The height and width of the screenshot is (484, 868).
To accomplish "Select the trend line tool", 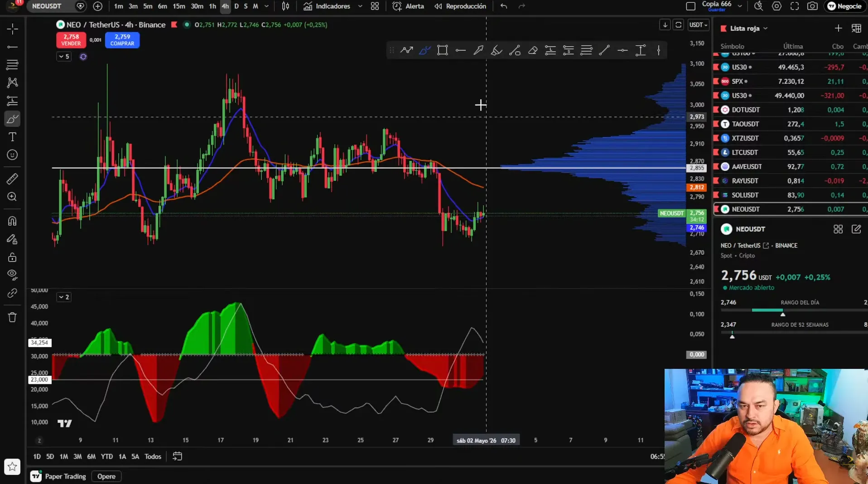I will pyautogui.click(x=12, y=47).
